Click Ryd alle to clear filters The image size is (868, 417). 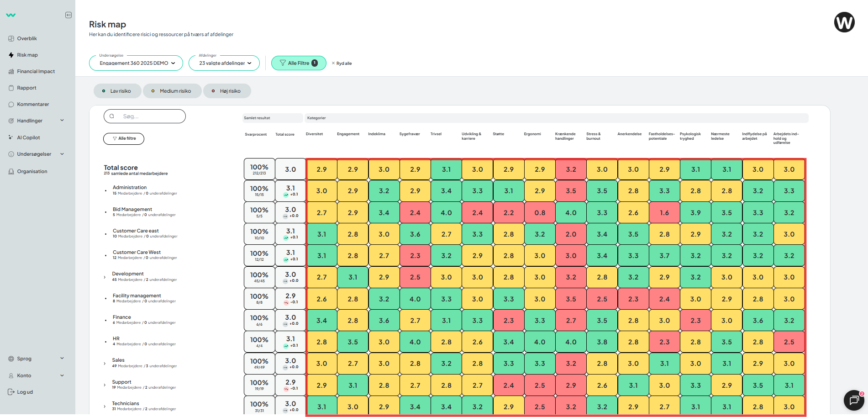342,63
